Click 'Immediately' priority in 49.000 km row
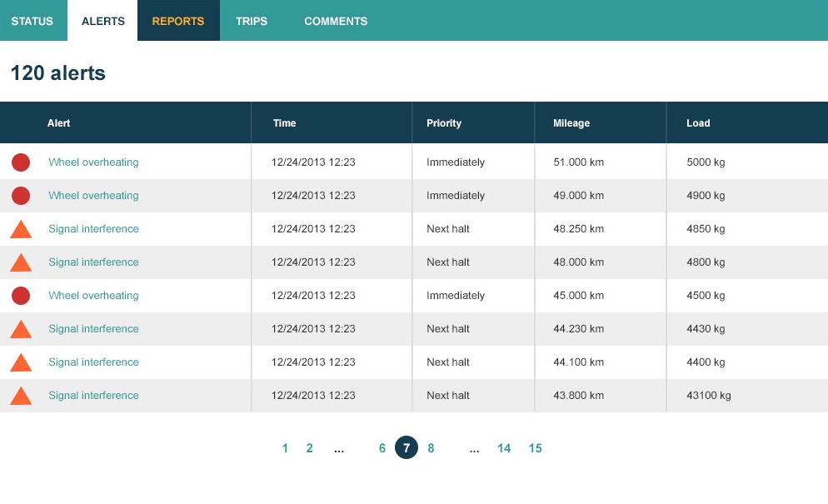828x504 pixels. tap(456, 196)
